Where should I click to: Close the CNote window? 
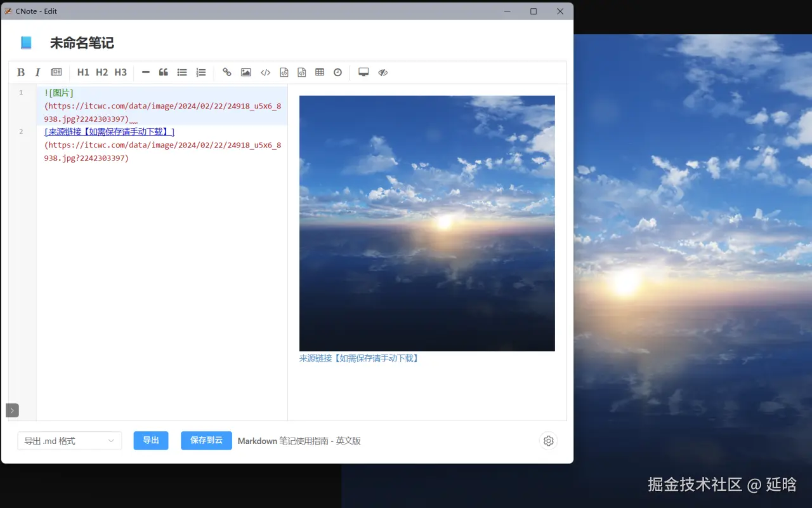point(560,11)
